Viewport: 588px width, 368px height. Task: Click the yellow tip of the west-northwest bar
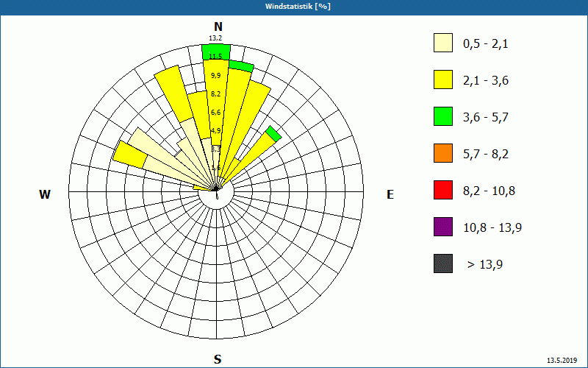130,155
